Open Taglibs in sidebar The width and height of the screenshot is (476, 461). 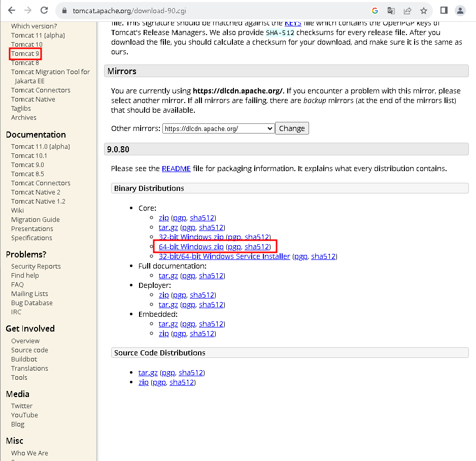21,109
